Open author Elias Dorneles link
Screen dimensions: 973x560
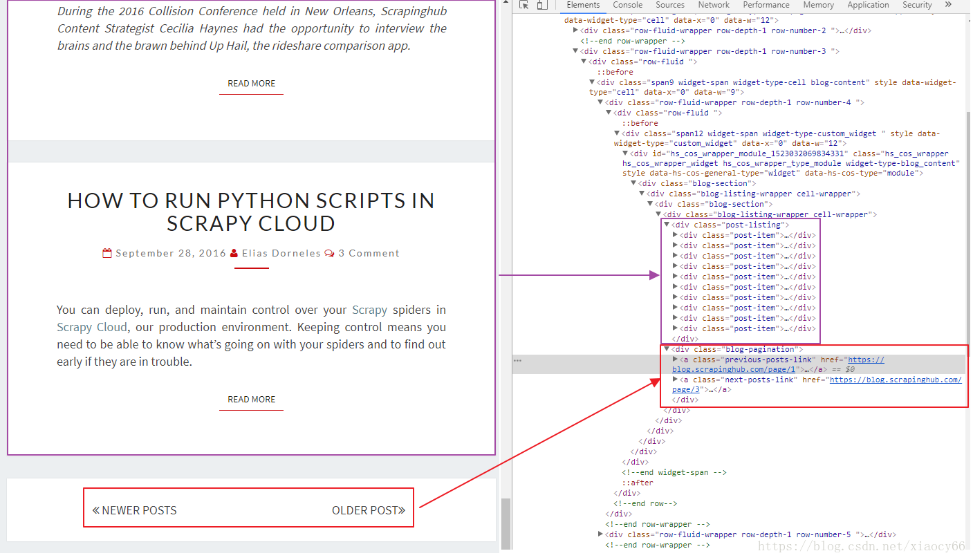point(281,253)
